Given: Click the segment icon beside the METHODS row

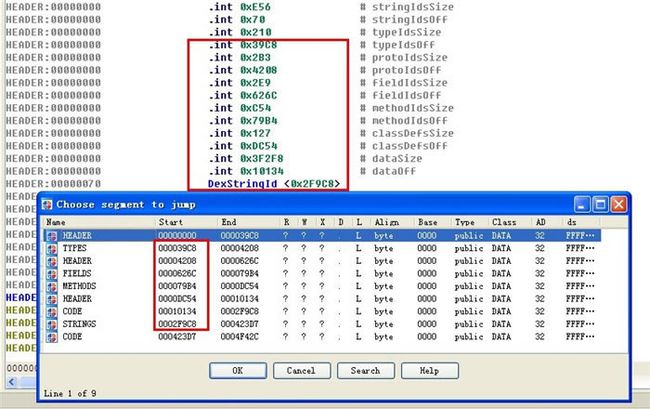Looking at the screenshot, I should coord(51,284).
